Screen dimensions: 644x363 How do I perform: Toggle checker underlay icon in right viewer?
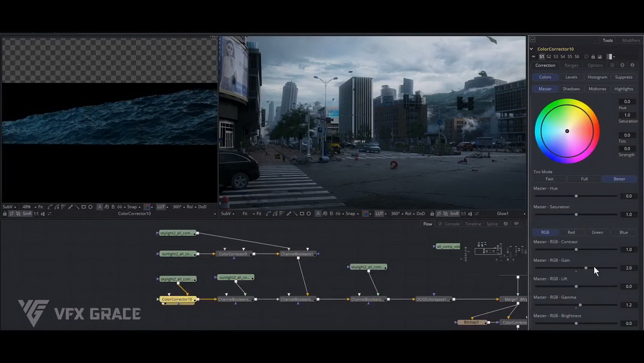pyautogui.click(x=446, y=213)
